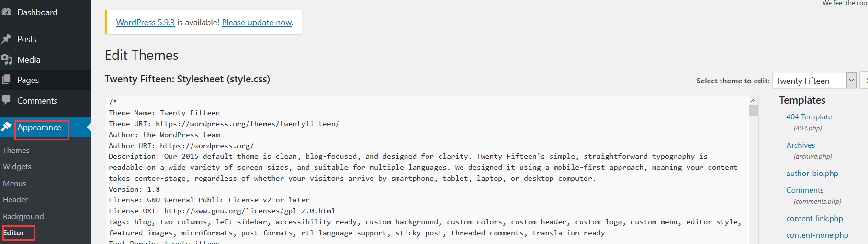Open the Background submenu item
The height and width of the screenshot is (244, 868).
(23, 216)
